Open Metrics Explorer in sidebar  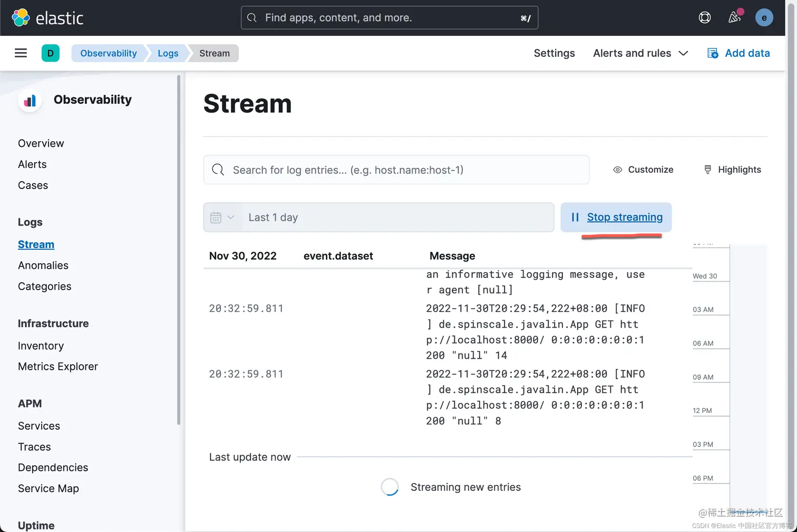[58, 367]
